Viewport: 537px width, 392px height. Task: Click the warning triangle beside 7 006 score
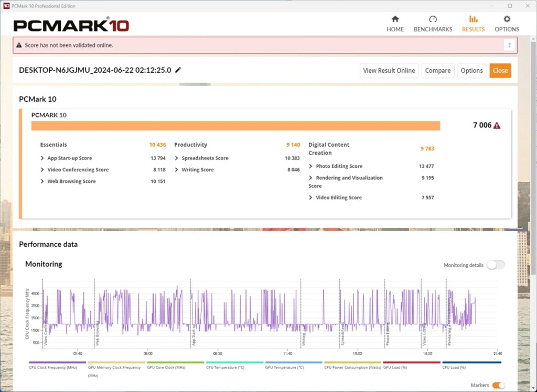point(497,126)
